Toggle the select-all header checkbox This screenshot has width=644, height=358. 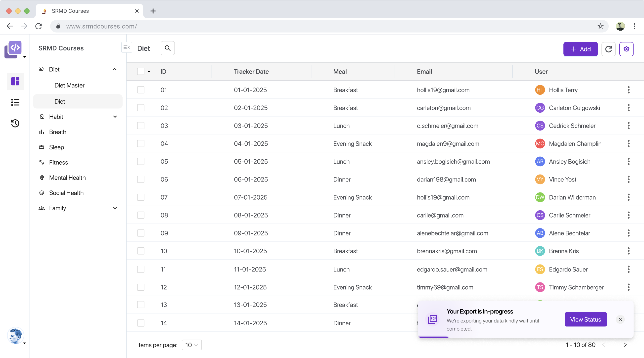point(141,72)
